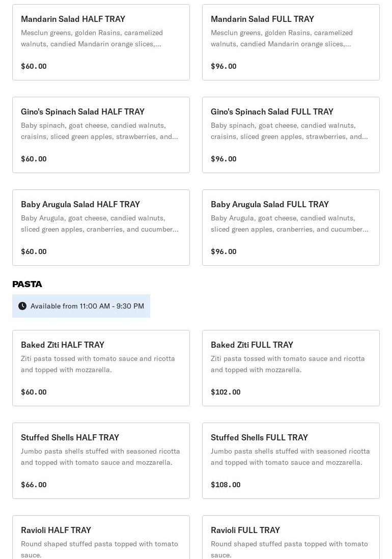This screenshot has height=559, width=392.
Task: Select Stuffed Shells HALF TRAY card
Action: pos(101,461)
